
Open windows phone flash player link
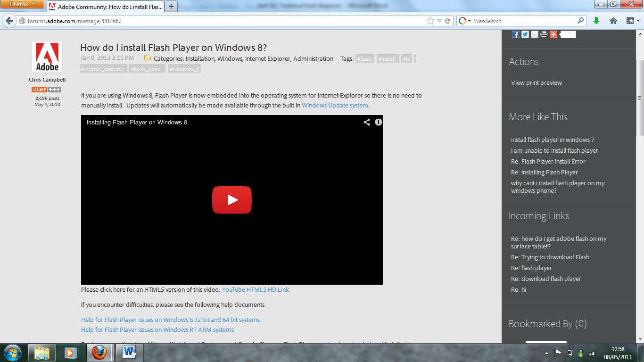[558, 187]
